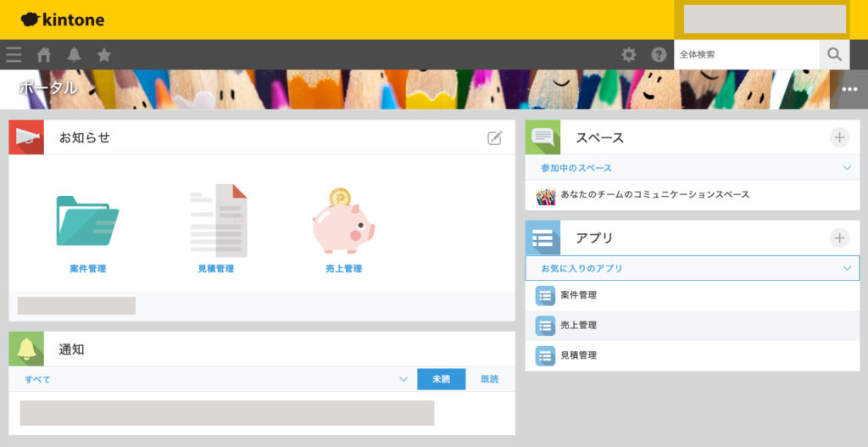868x447 pixels.
Task: Click the magnifier search button
Action: coord(834,54)
